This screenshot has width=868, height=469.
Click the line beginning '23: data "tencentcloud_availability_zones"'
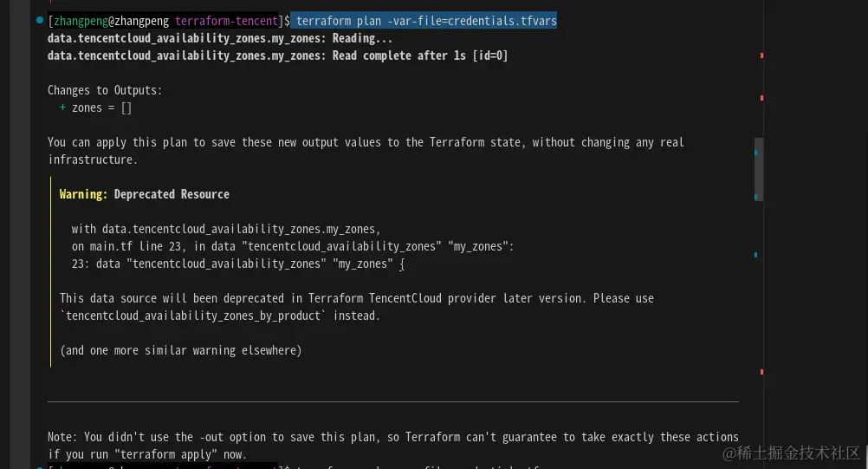238,264
